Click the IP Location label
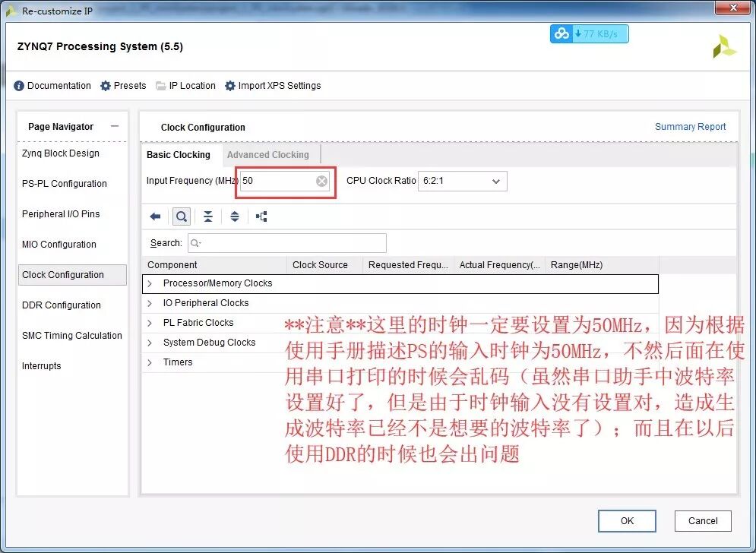 point(192,86)
